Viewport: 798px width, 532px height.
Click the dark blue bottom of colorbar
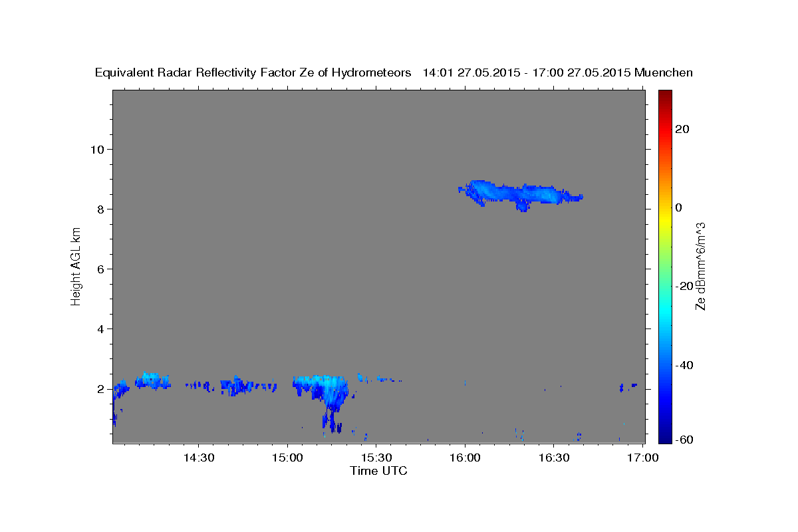(x=664, y=436)
